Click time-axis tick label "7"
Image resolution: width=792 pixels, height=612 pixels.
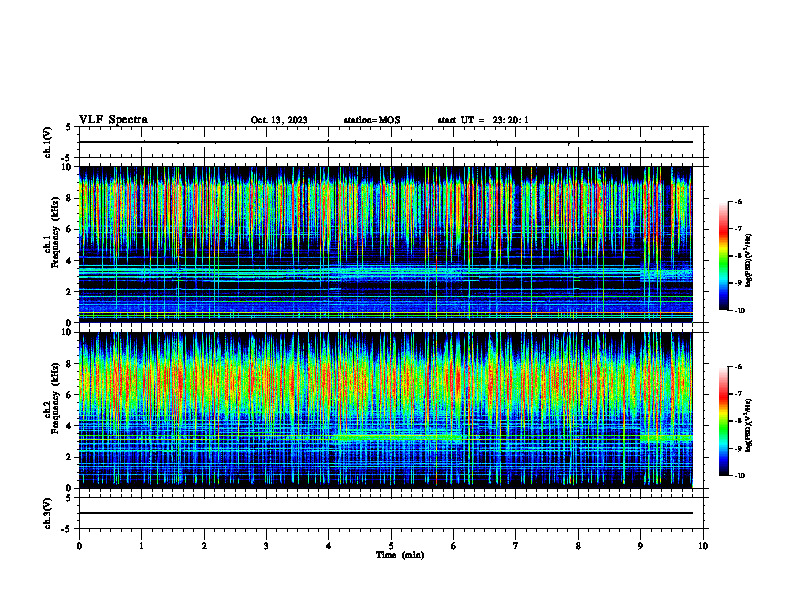click(x=516, y=546)
